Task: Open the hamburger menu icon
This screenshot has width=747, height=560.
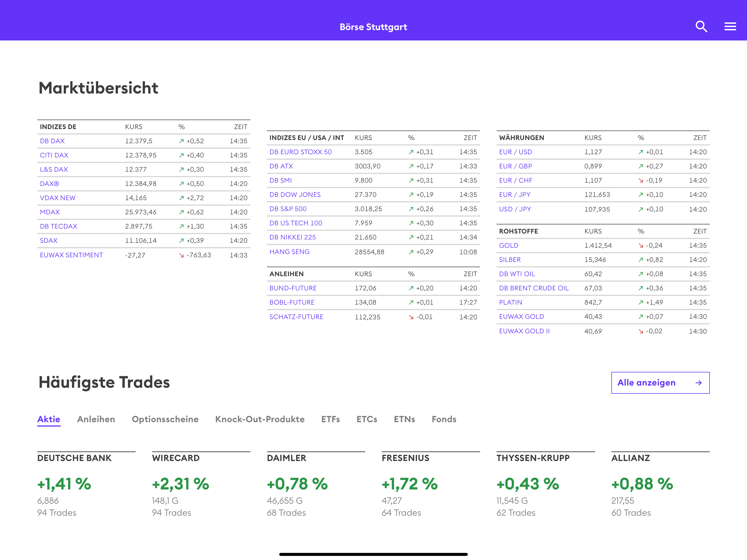Action: [730, 26]
